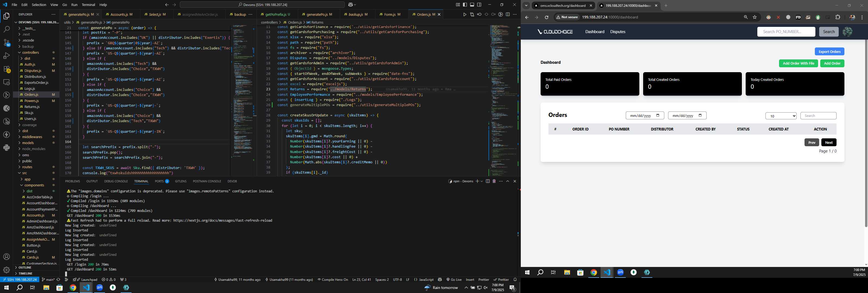868x293 pixels.
Task: Open the Disputes link in the site header
Action: (x=618, y=32)
